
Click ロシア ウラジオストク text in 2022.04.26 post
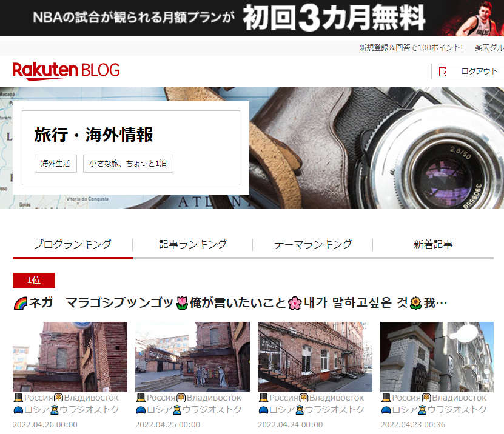(x=72, y=410)
